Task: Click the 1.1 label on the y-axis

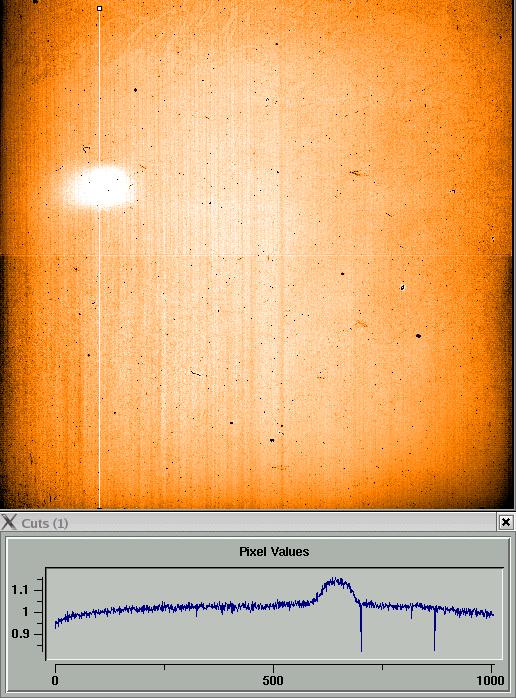Action: tap(20, 590)
